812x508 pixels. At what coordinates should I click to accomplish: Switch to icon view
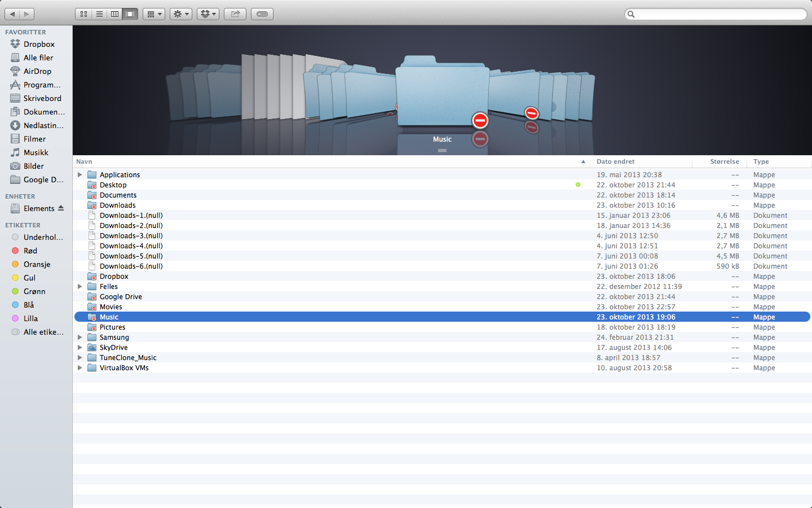tap(83, 14)
